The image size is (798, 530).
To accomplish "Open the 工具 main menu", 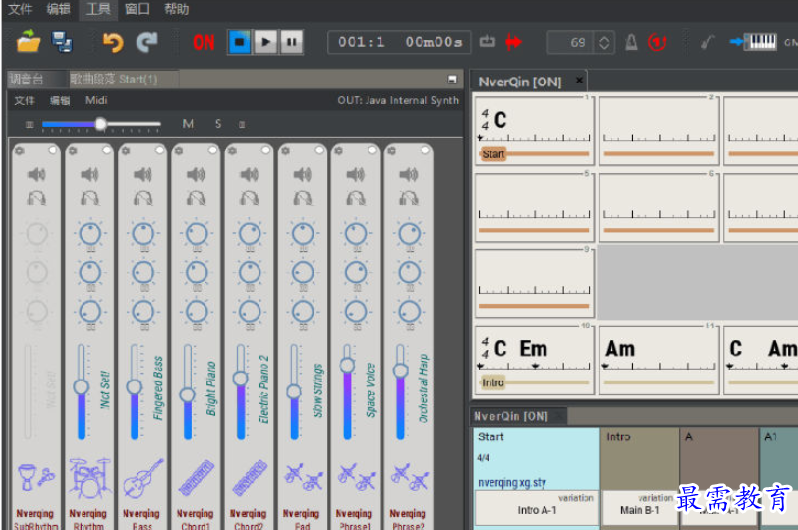I will coord(98,9).
